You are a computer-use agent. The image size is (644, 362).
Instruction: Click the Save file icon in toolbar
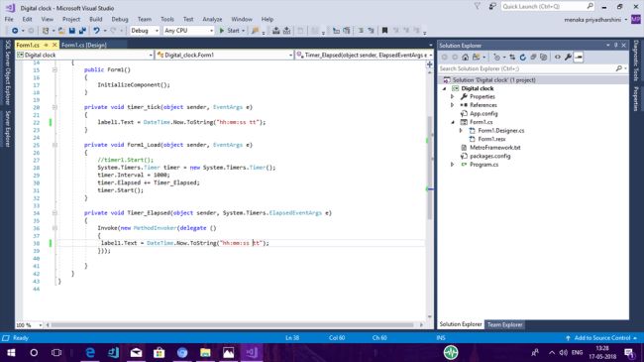pyautogui.click(x=72, y=31)
